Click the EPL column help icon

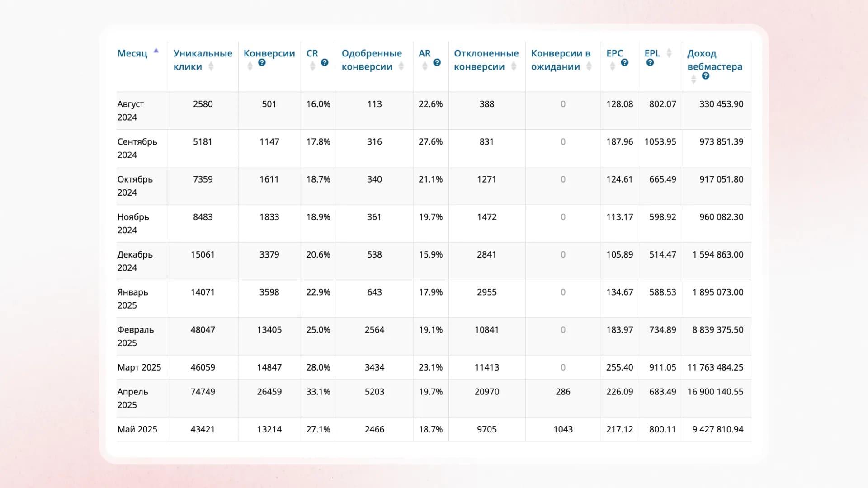click(x=650, y=63)
